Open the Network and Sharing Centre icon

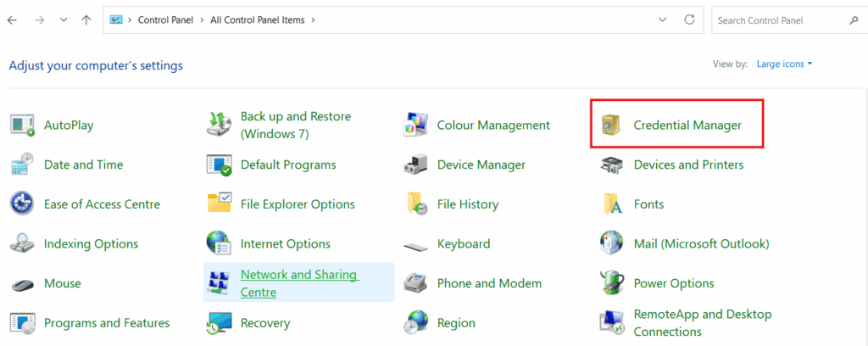click(x=220, y=283)
